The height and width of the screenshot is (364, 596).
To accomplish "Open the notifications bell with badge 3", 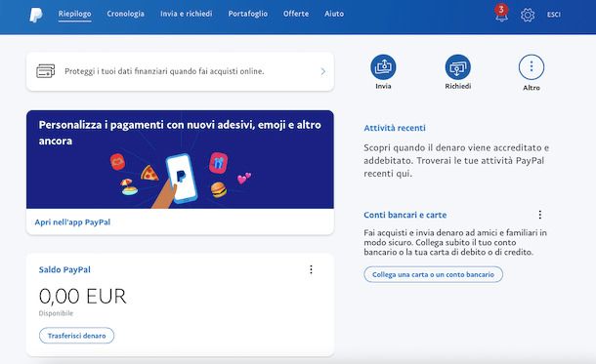I will pos(501,14).
